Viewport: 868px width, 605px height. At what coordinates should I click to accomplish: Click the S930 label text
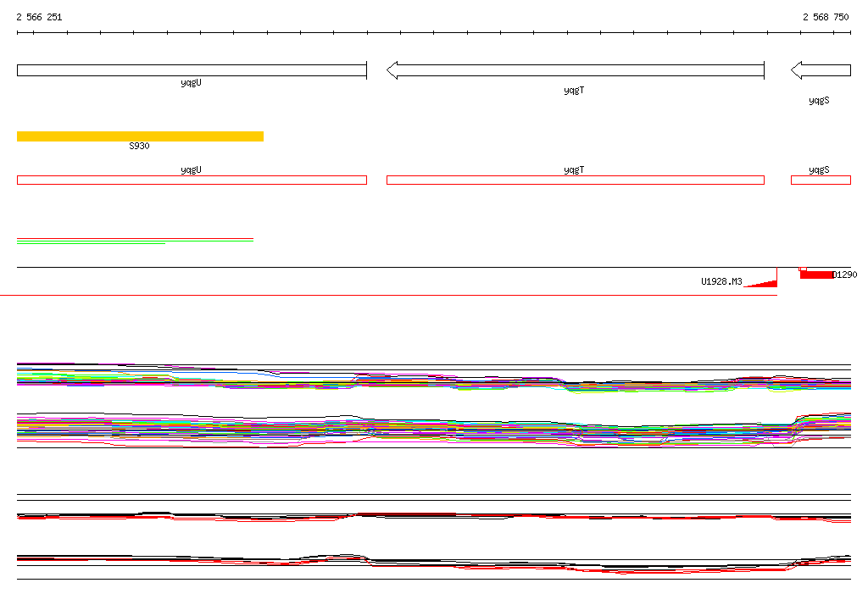[x=139, y=146]
